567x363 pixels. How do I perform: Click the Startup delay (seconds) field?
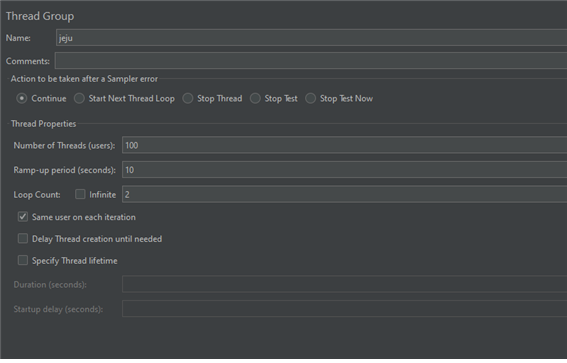tap(344, 309)
